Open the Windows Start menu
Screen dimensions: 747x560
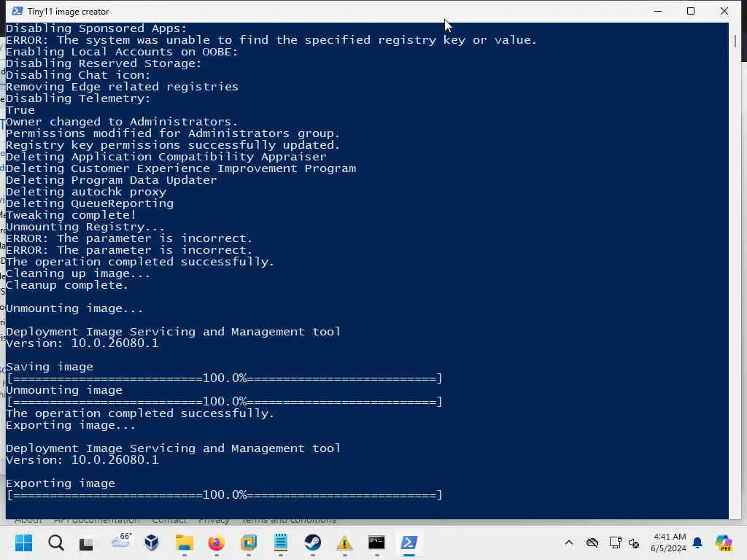coord(23,542)
